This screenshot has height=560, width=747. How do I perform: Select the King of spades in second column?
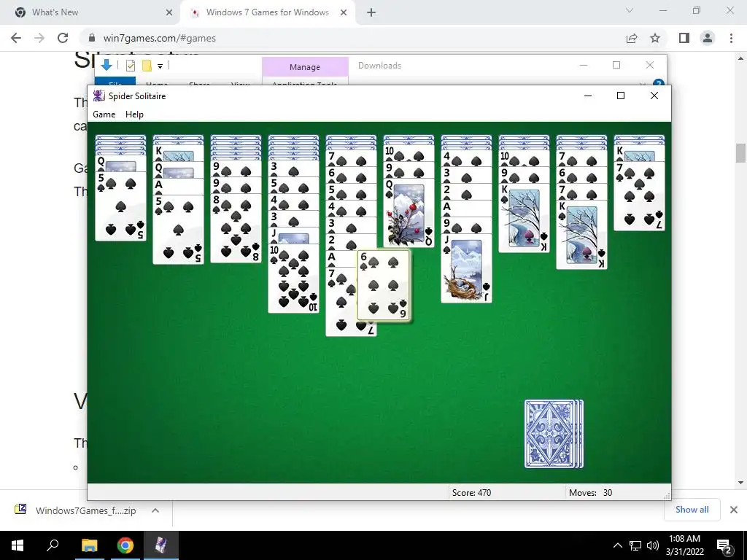point(178,153)
